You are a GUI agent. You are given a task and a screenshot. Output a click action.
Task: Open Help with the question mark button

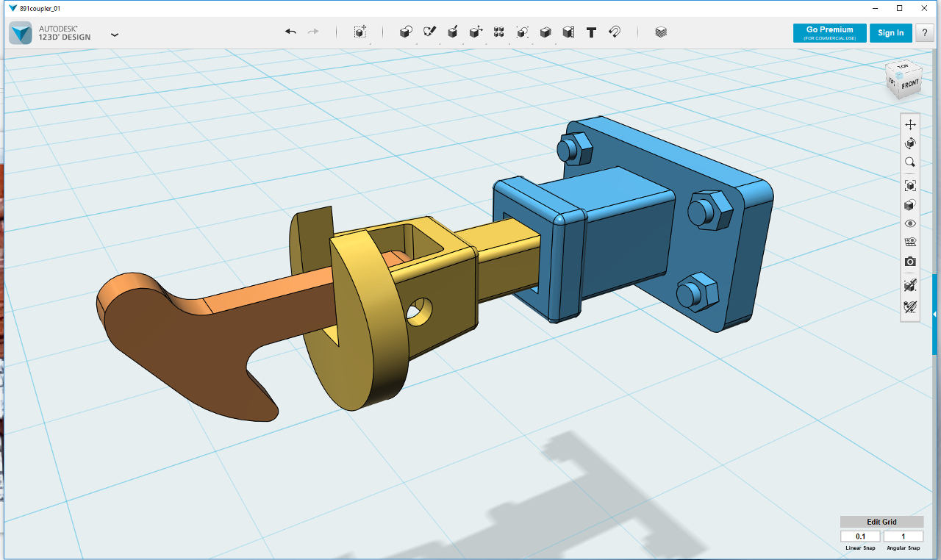[924, 33]
